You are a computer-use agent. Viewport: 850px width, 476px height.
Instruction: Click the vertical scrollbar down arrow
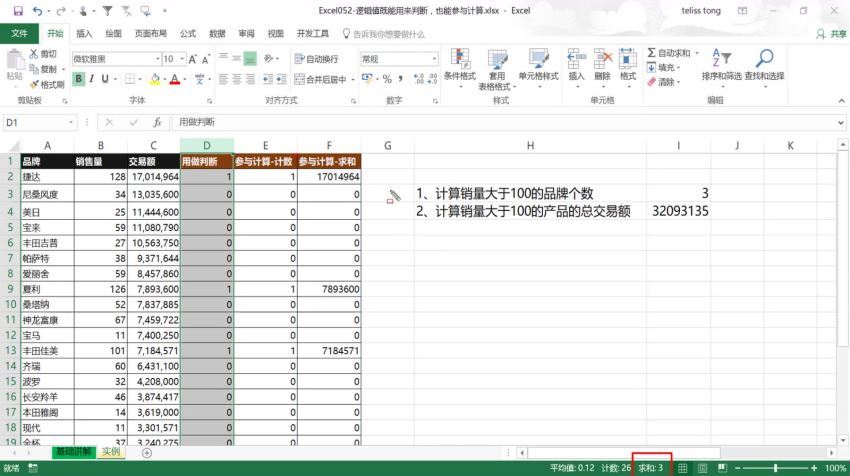click(x=842, y=441)
